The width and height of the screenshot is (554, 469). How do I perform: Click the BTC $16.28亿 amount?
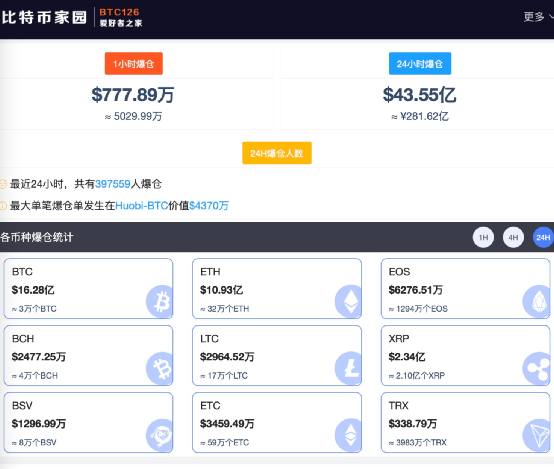click(33, 290)
